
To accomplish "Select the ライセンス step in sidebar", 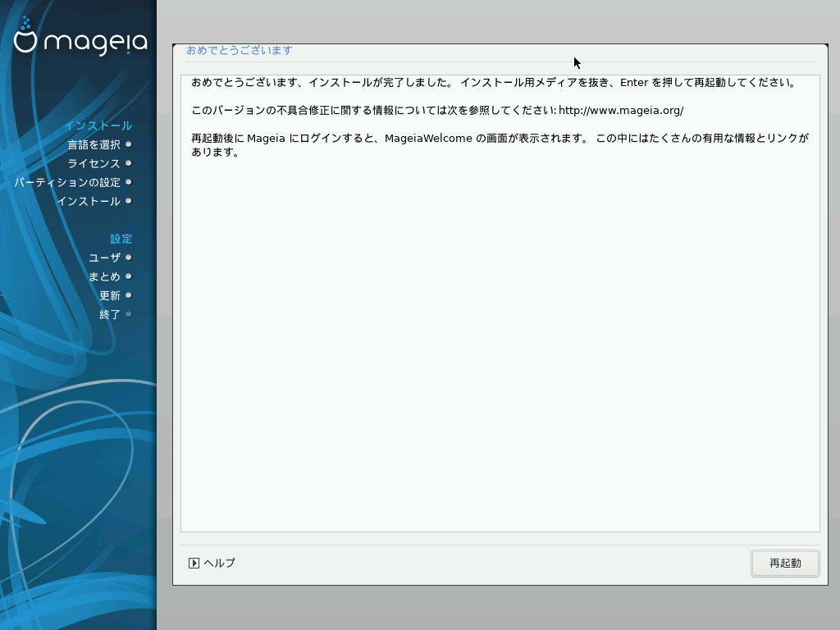I will 94,163.
